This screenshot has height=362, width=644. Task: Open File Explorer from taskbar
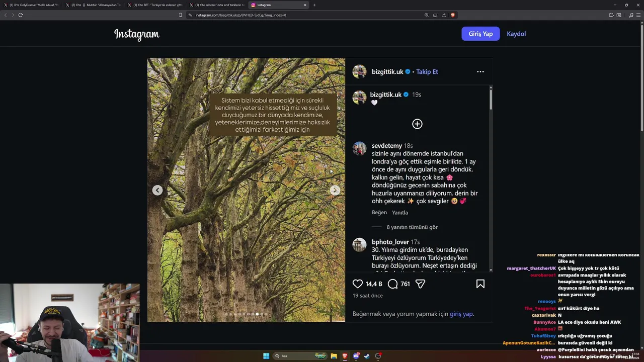(334, 356)
